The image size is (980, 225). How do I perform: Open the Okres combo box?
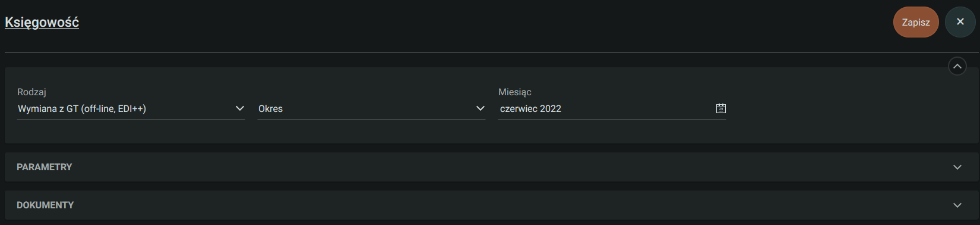coord(371,109)
